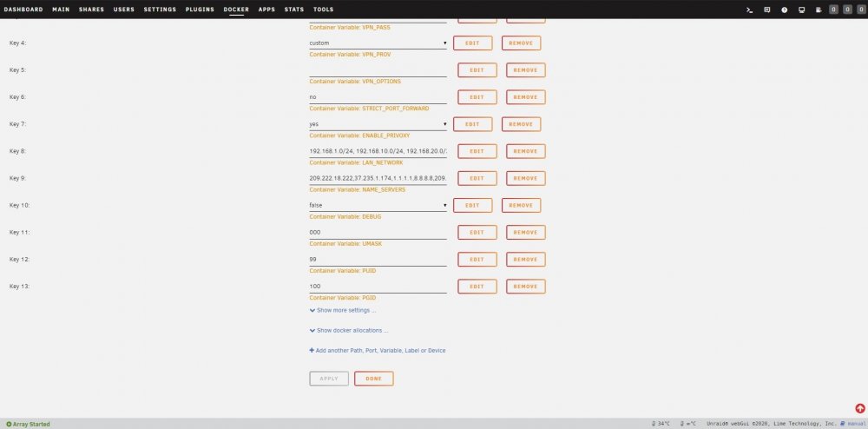Remove the Key 12 PUID variable

click(526, 260)
